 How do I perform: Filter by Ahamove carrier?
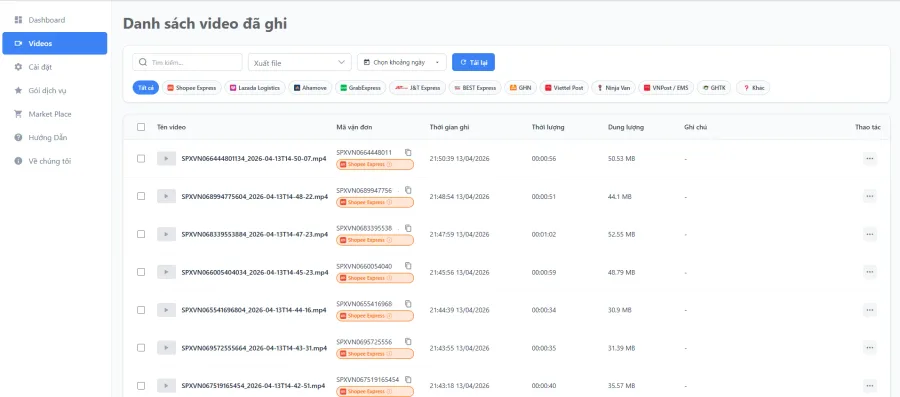[x=310, y=88]
